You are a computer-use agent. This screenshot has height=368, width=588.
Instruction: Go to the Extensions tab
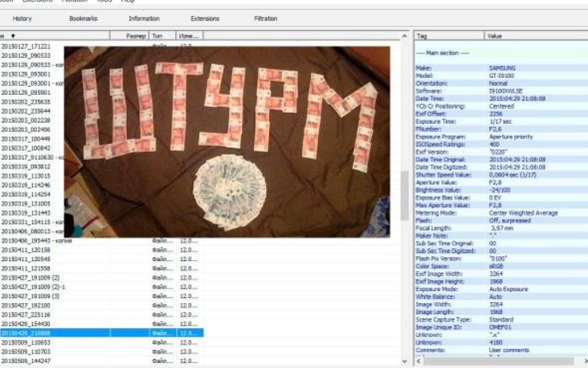[x=205, y=18]
